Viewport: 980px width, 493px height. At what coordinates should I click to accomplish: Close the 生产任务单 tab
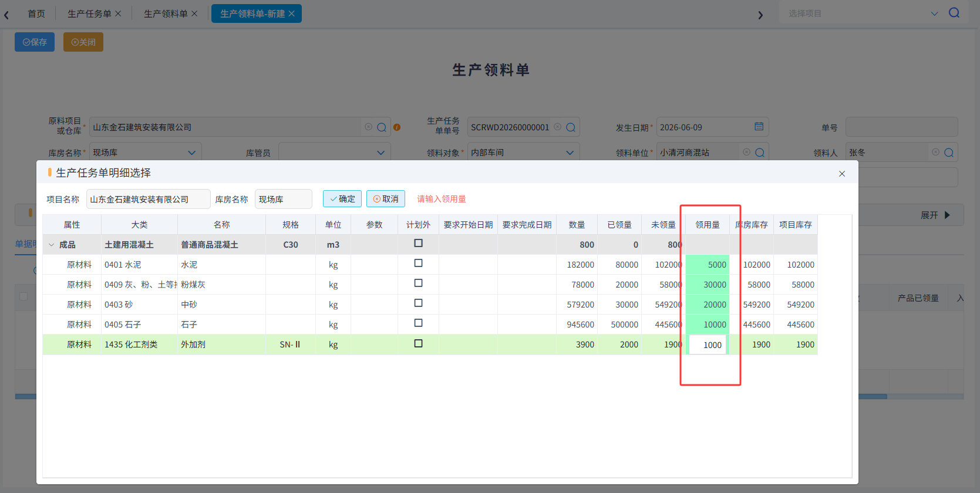[x=118, y=13]
